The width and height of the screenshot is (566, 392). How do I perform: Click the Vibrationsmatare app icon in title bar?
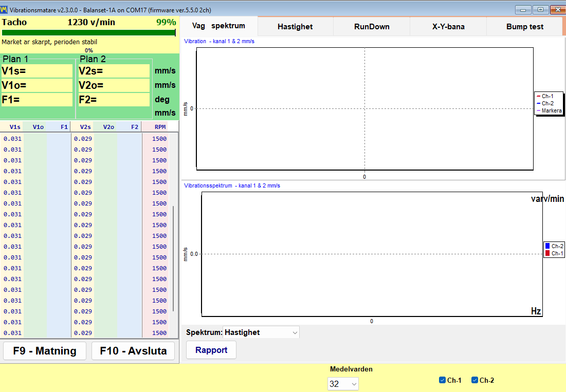tap(4, 10)
